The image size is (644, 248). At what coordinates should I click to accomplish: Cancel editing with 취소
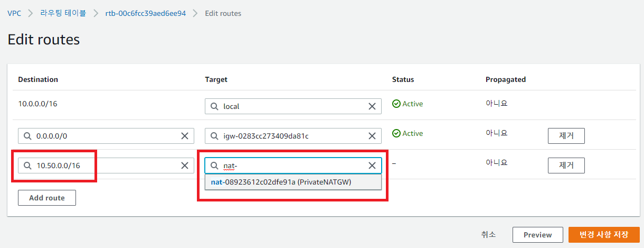click(488, 235)
